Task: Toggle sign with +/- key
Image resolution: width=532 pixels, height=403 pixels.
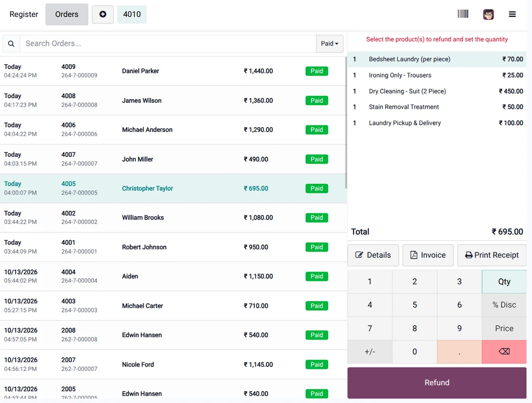Action: [x=370, y=352]
